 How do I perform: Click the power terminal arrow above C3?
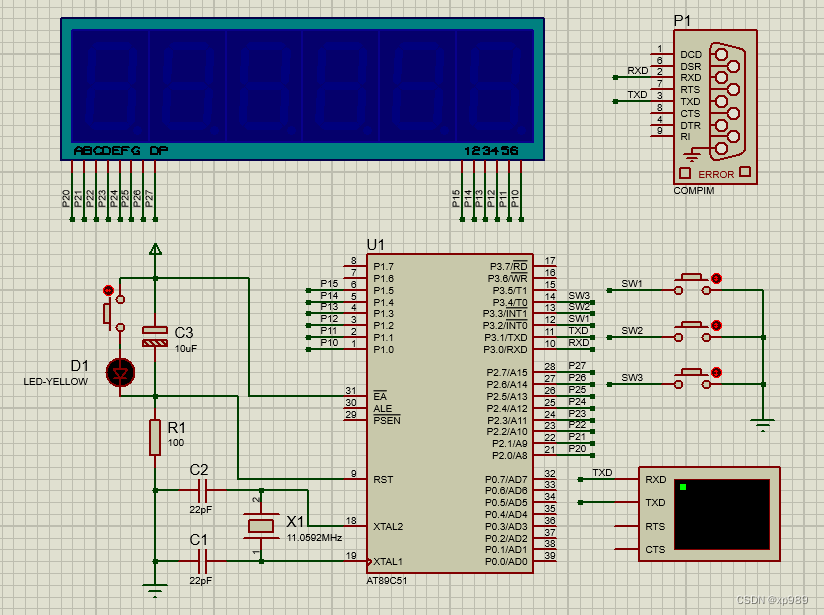[x=155, y=249]
